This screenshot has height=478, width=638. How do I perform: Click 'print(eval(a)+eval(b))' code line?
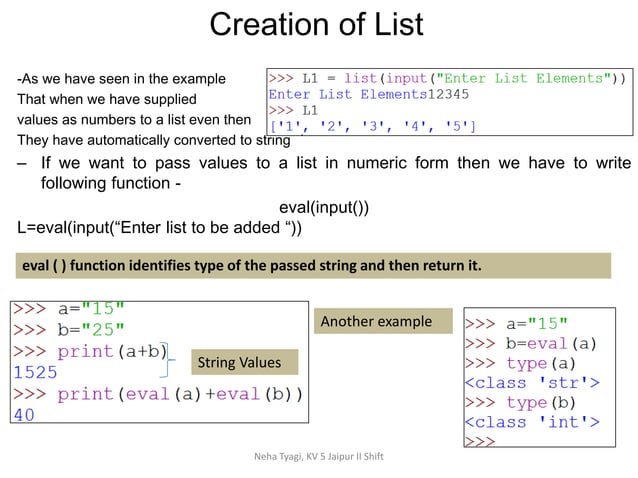click(x=158, y=394)
